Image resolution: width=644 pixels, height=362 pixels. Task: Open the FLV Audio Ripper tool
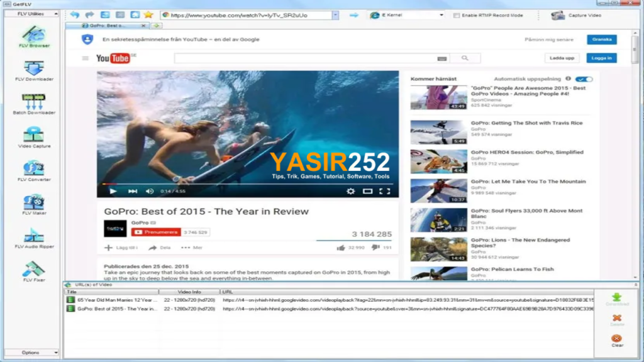point(34,238)
